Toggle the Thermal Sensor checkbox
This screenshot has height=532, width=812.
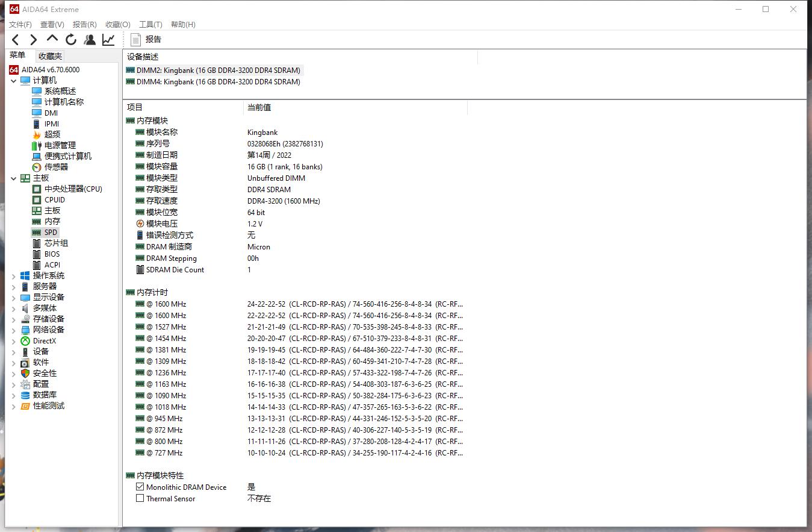tap(140, 499)
